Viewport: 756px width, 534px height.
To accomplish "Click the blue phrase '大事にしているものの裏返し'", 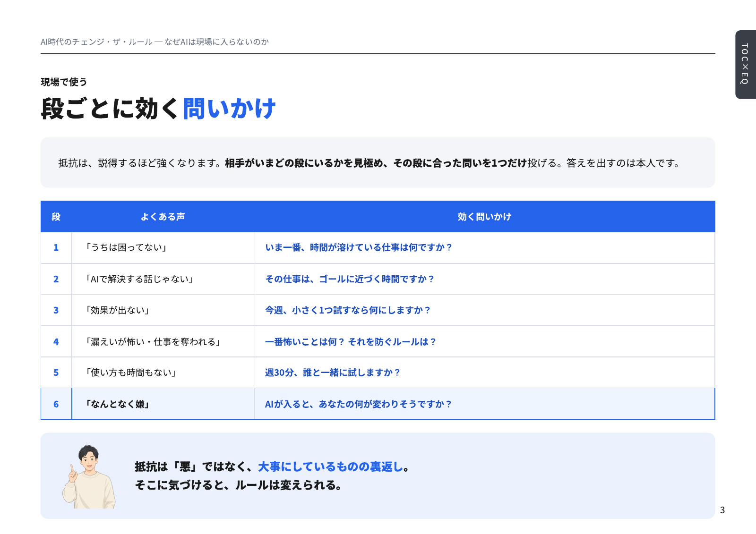I will coord(330,466).
